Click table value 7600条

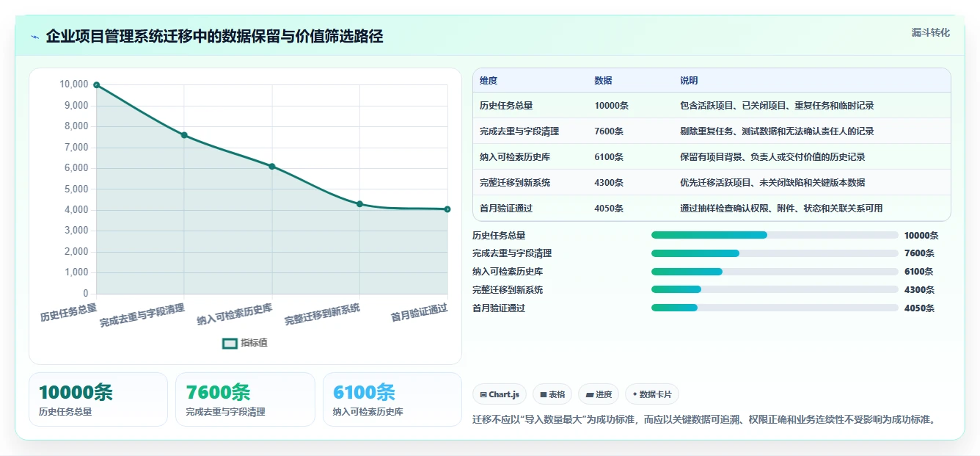click(609, 131)
